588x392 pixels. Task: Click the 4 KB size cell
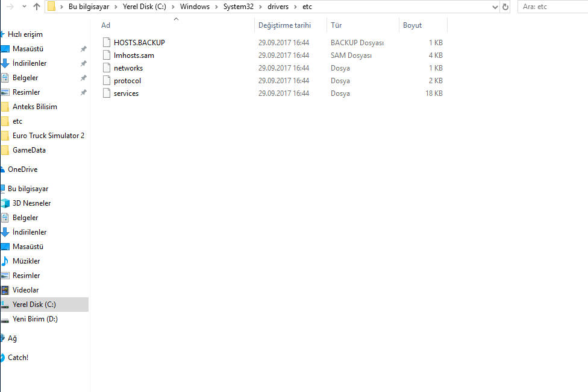point(436,55)
